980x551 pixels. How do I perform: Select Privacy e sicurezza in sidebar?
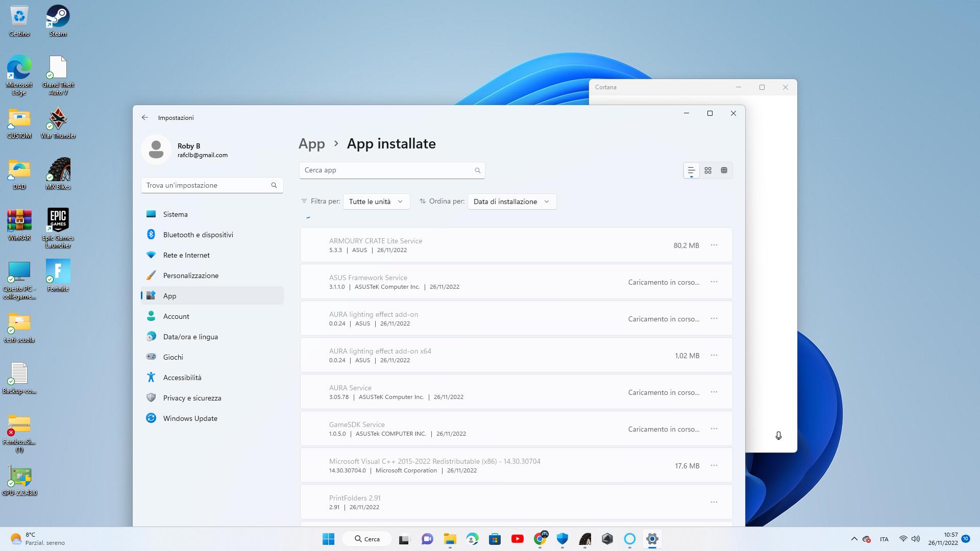tap(192, 398)
